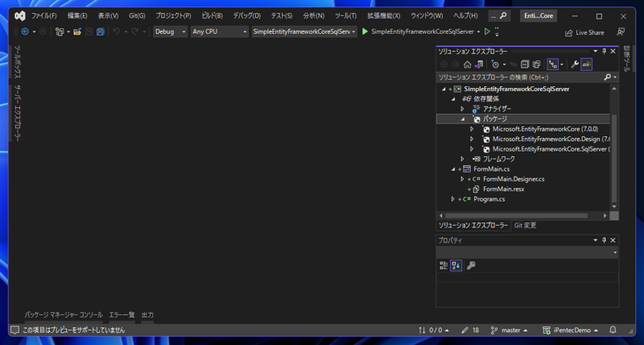
Task: Click Property Pages wrench in Properties panel
Action: pos(471,266)
